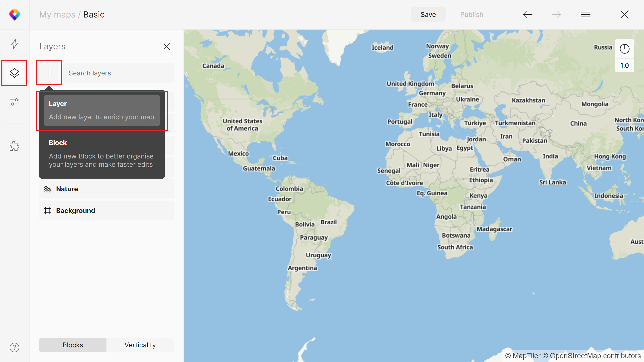This screenshot has width=644, height=362.
Task: Click the redo forward arrow
Action: click(556, 14)
